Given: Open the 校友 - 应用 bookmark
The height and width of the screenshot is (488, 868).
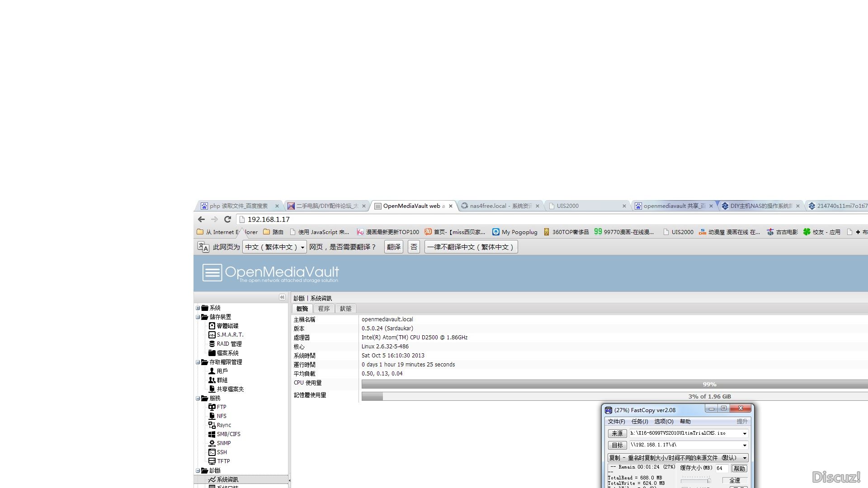Looking at the screenshot, I should pyautogui.click(x=821, y=232).
